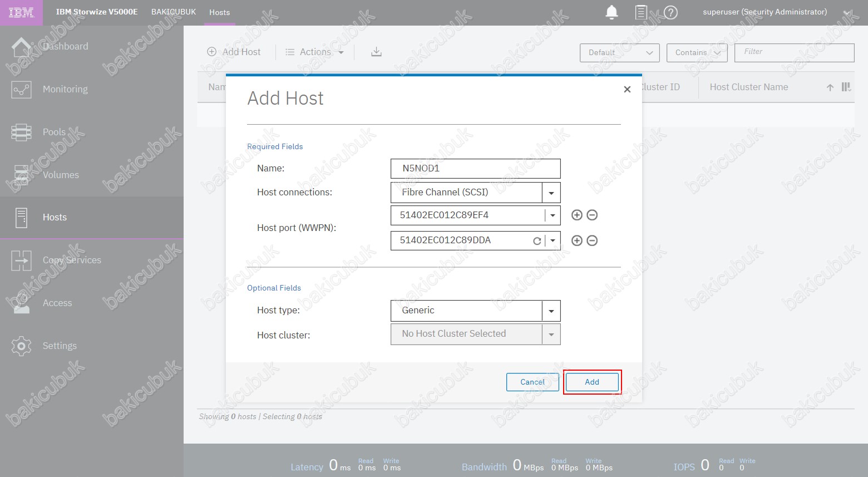Open Host type Generic dropdown
The height and width of the screenshot is (477, 868).
point(551,311)
